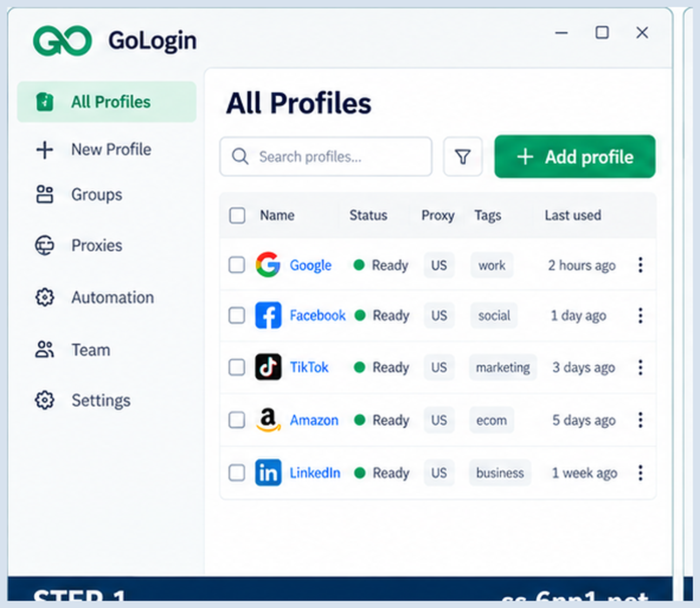Click the Groups sidebar icon
Screen dimensions: 700x608
point(45,194)
